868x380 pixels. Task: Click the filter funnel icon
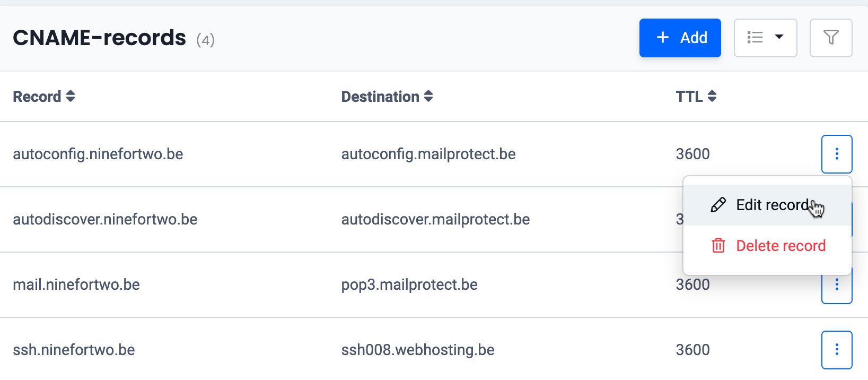831,38
